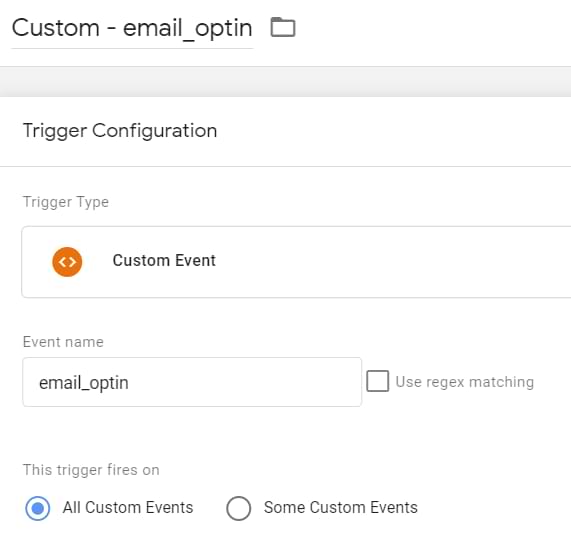Click the orange Custom Event code icon
Screen dimensions: 571x548
pyautogui.click(x=67, y=262)
